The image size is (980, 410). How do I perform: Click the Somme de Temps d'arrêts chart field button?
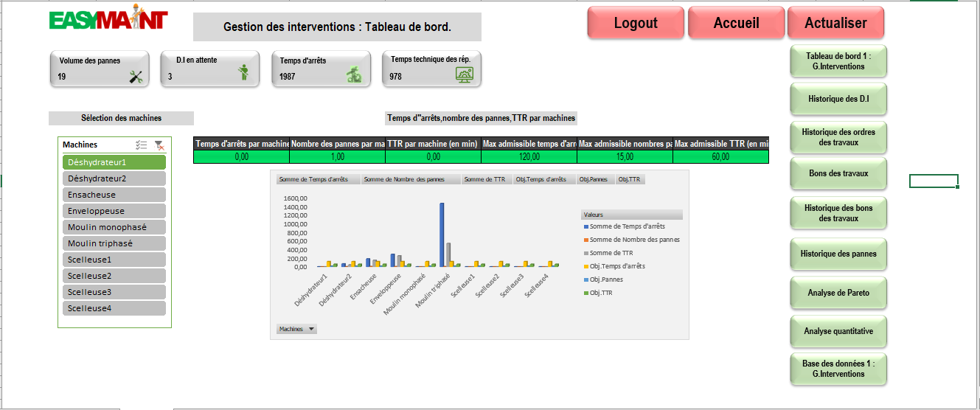click(x=318, y=179)
